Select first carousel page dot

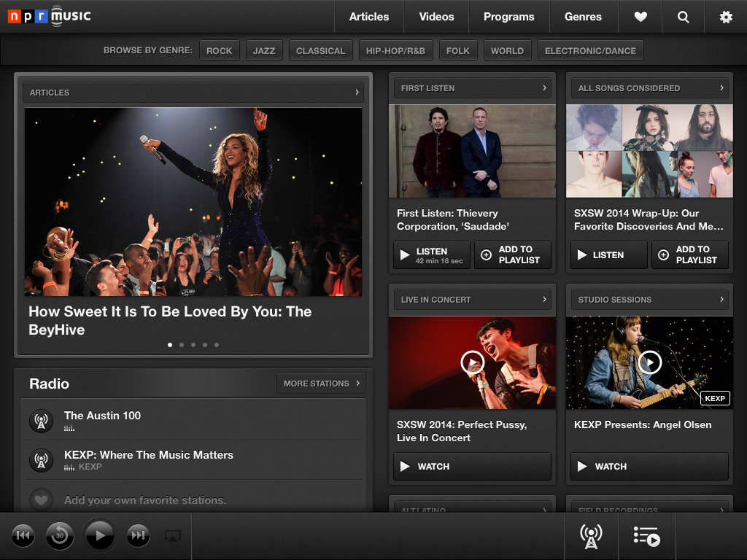[x=170, y=345]
